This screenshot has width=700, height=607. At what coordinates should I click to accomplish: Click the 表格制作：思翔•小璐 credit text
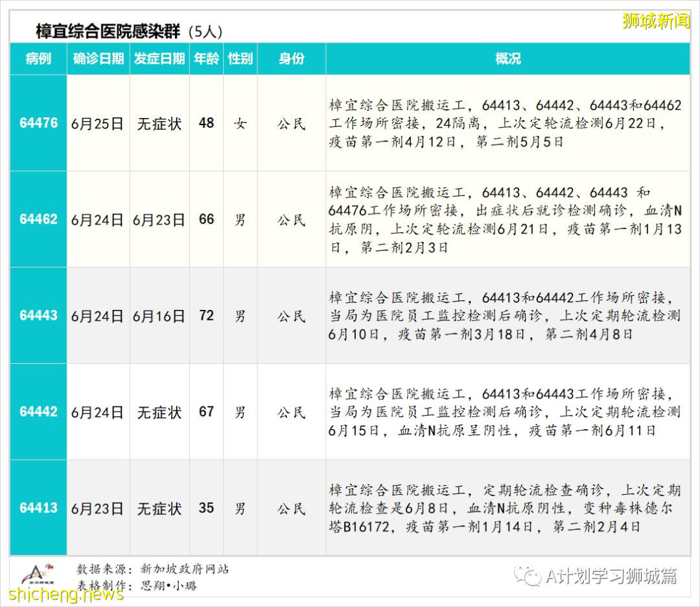[x=138, y=586]
